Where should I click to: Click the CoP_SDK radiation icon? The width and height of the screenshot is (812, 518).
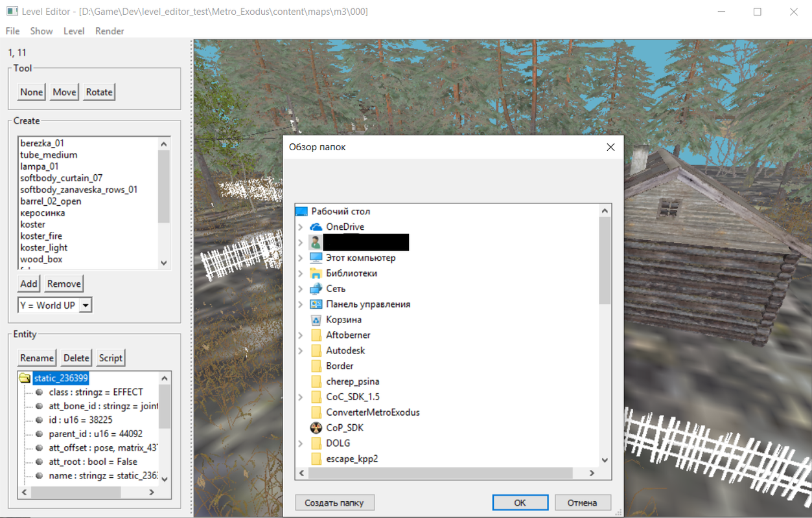[x=316, y=428]
